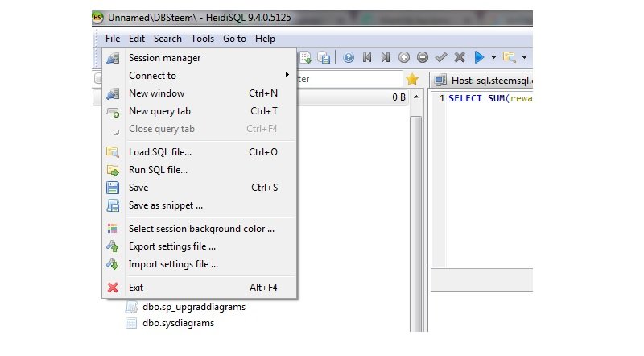This screenshot has width=644, height=356.
Task: Click the delete row minus icon
Action: pyautogui.click(x=423, y=57)
